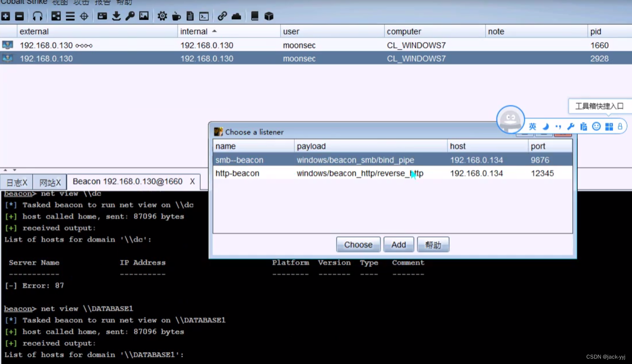Click the lock icon on the IME toolbar
Screen dimensions: 632x364
620,126
